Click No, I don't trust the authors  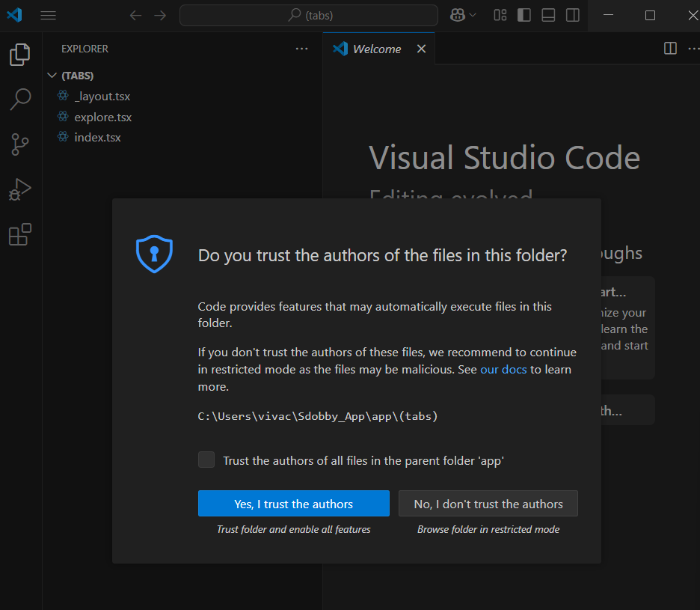pos(488,504)
